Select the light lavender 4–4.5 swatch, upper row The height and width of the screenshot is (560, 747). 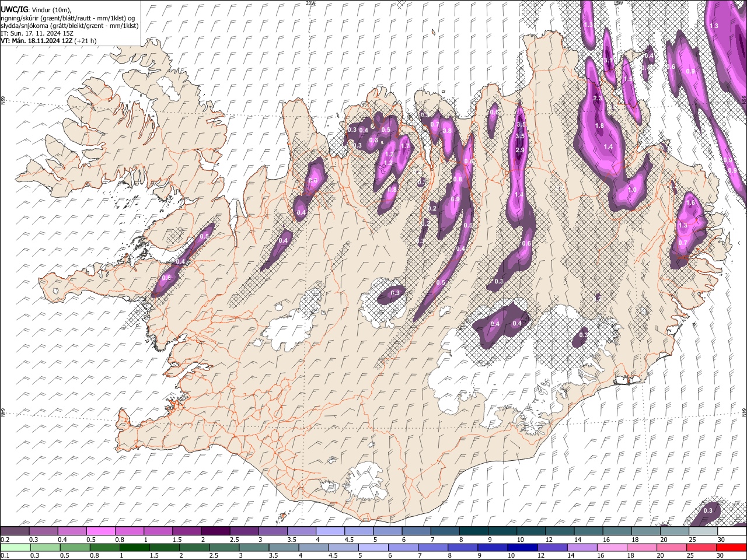pyautogui.click(x=330, y=531)
